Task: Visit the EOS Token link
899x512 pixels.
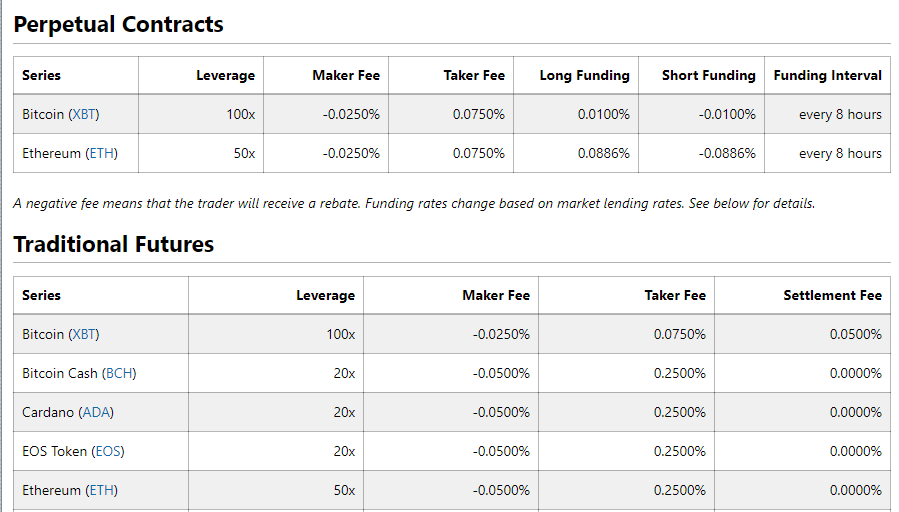Action: coord(107,451)
